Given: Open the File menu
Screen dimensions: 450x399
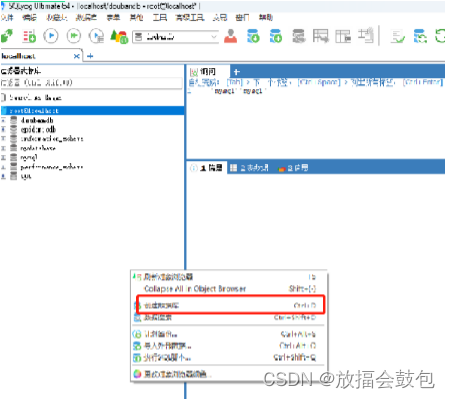Looking at the screenshot, I should [x=7, y=17].
